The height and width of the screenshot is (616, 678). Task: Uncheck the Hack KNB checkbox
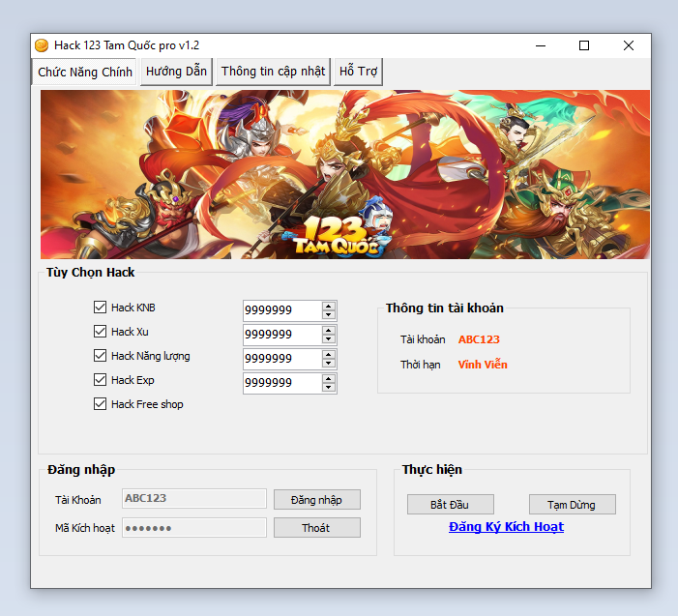click(x=100, y=308)
